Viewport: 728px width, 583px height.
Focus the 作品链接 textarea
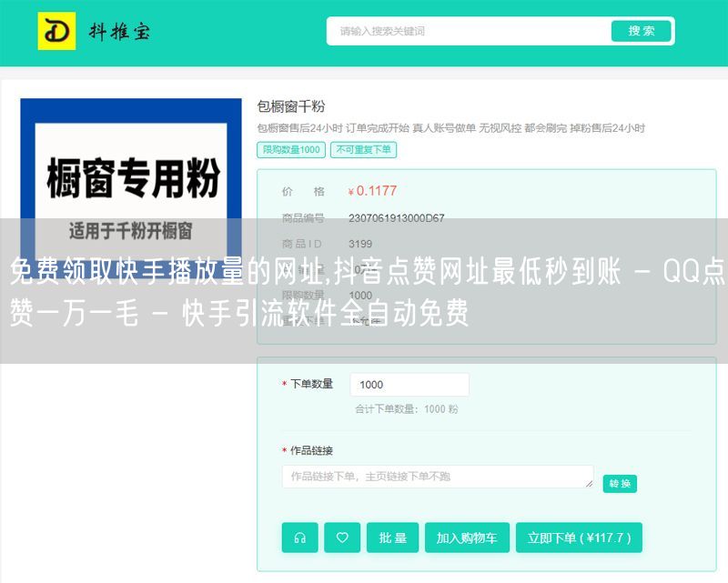[x=438, y=477]
